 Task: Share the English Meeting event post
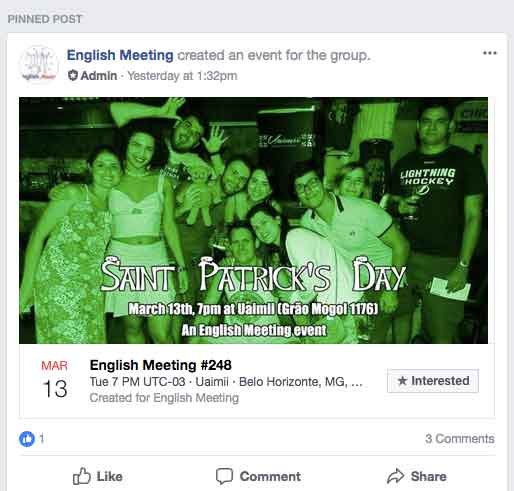[x=417, y=476]
